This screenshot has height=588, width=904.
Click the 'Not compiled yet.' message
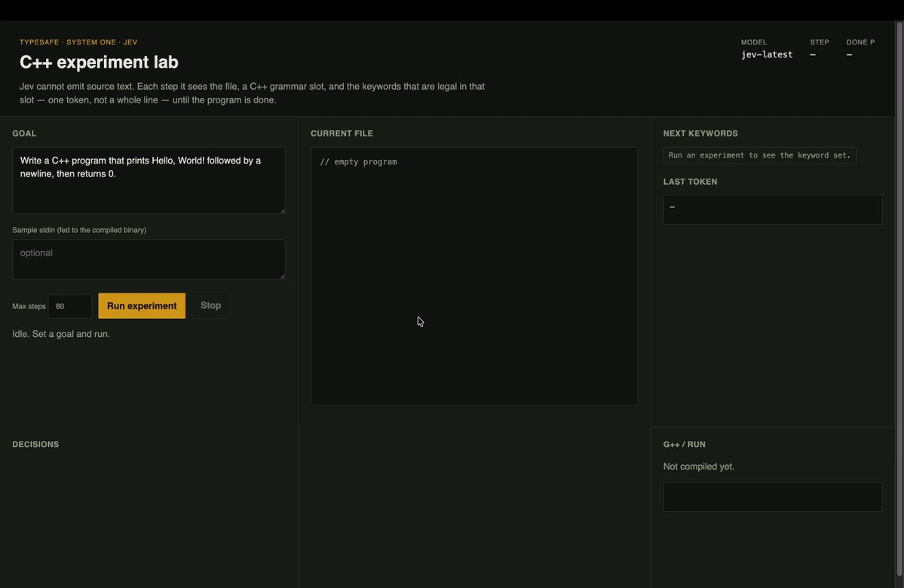(699, 467)
